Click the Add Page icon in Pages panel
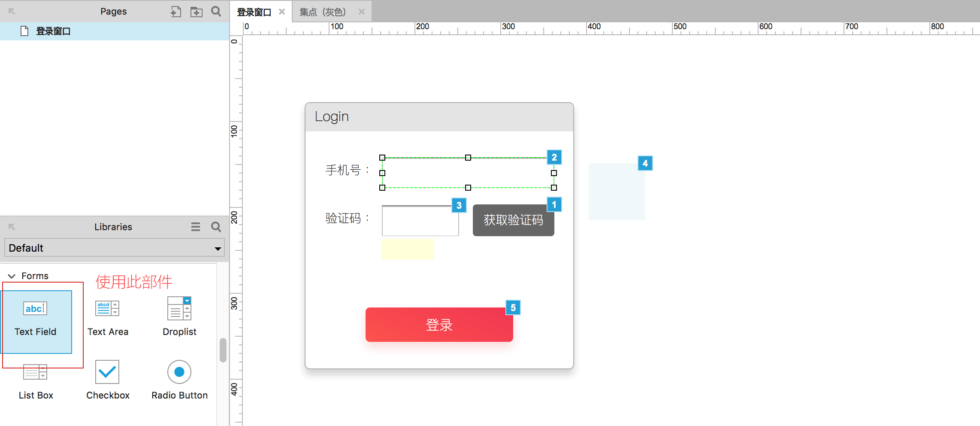This screenshot has height=426, width=980. click(175, 12)
